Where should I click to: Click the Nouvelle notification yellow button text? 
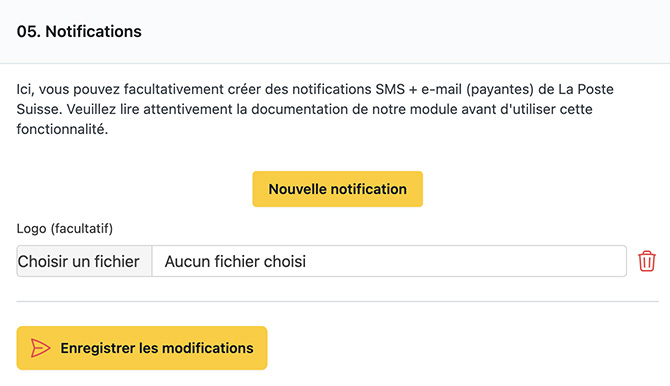point(338,189)
